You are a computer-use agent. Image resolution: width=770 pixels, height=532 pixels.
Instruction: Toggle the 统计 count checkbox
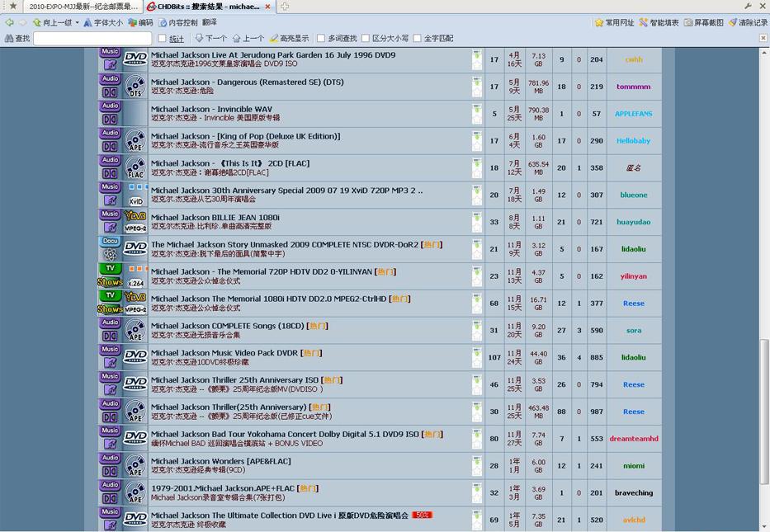163,38
